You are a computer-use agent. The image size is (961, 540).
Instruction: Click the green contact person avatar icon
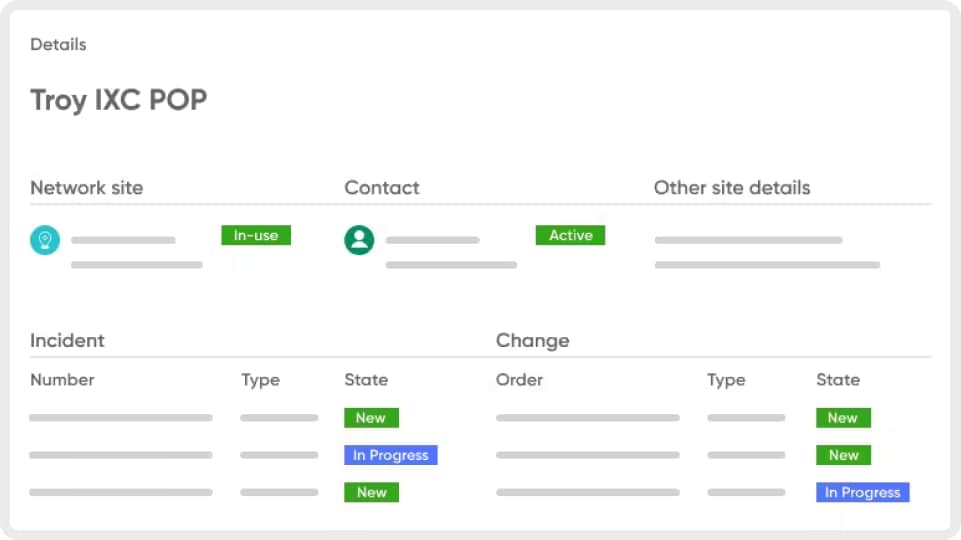click(359, 240)
